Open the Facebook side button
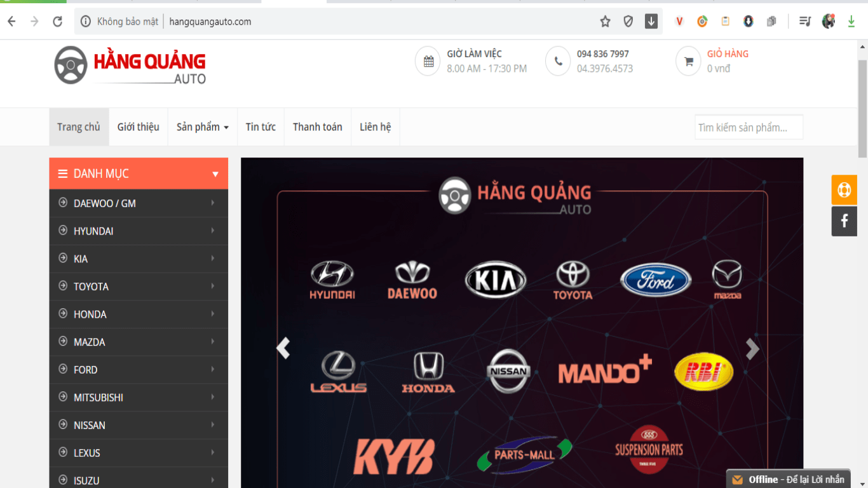Viewport: 868px width, 488px height. pyautogui.click(x=844, y=221)
